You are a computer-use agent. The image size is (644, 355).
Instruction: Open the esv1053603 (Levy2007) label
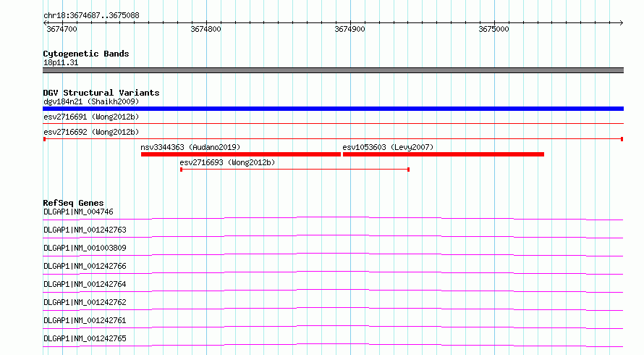tap(388, 147)
